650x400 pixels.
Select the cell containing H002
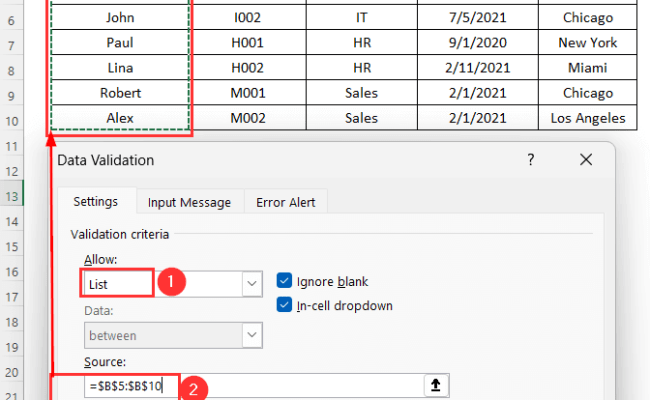click(248, 68)
